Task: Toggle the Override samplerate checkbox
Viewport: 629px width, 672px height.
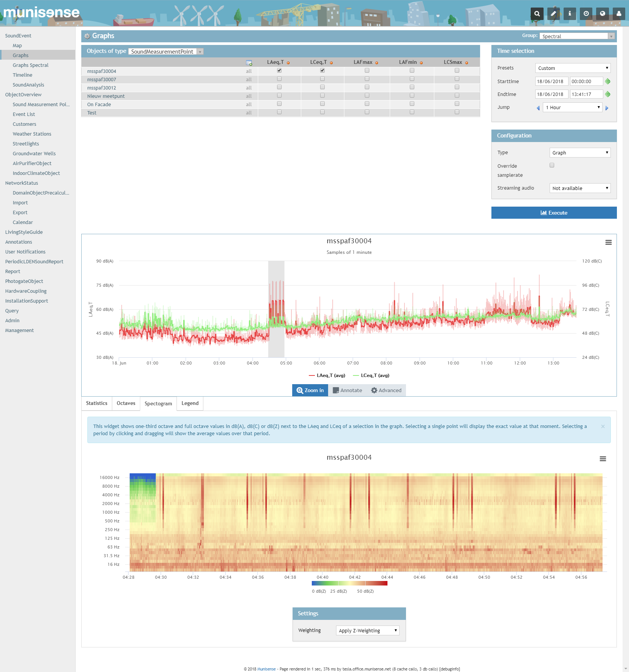Action: (x=552, y=165)
